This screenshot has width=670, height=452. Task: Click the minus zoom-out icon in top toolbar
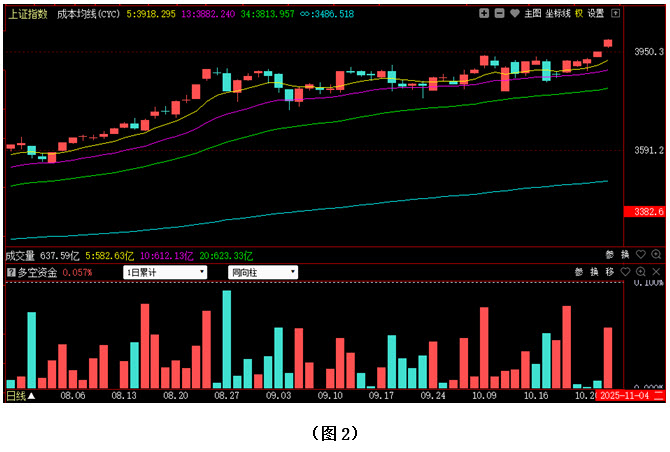pyautogui.click(x=499, y=14)
